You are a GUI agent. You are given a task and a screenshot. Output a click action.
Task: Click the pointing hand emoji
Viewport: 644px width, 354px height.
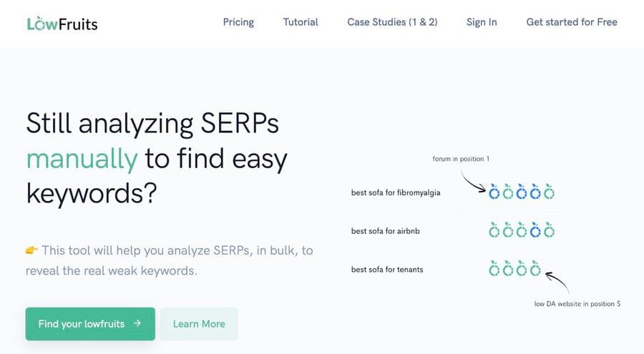31,250
